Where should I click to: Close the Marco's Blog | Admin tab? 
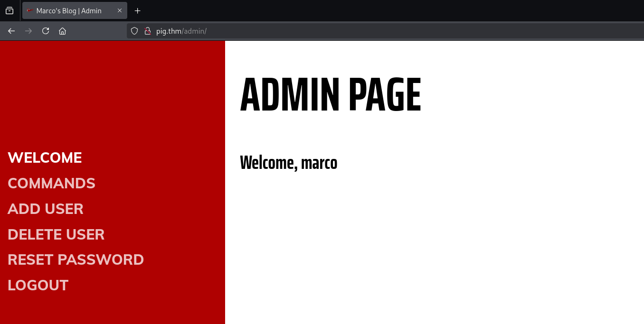click(x=120, y=10)
